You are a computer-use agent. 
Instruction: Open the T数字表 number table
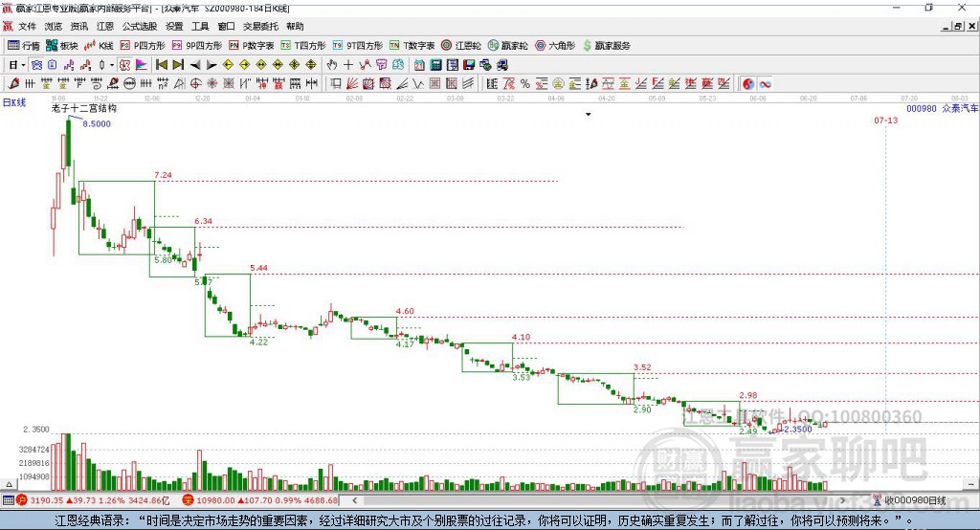pos(412,46)
